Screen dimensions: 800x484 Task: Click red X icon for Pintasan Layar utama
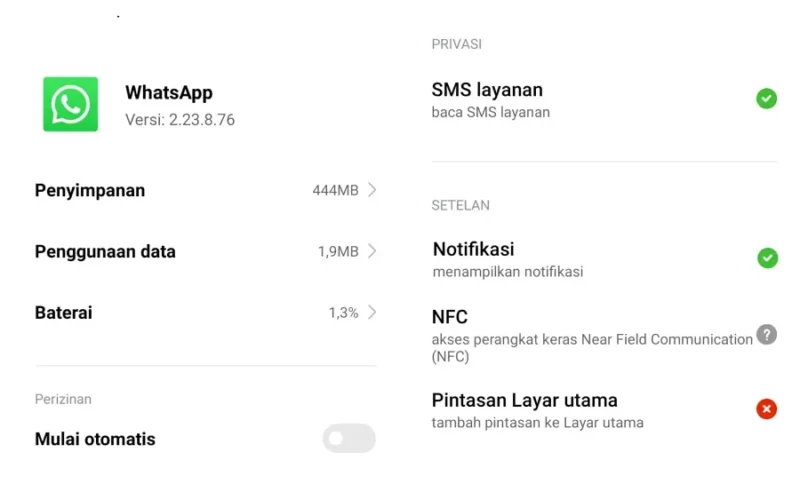pos(766,409)
